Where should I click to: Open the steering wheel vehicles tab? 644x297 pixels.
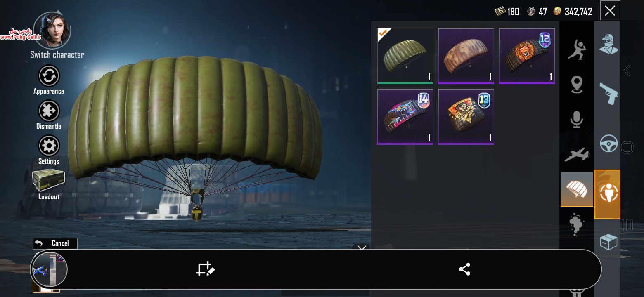pyautogui.click(x=609, y=144)
